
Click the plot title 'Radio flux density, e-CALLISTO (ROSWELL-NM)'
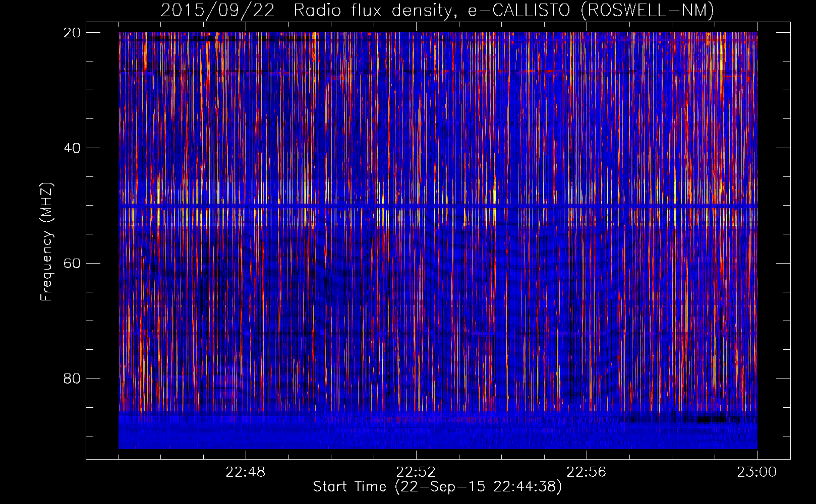(504, 10)
